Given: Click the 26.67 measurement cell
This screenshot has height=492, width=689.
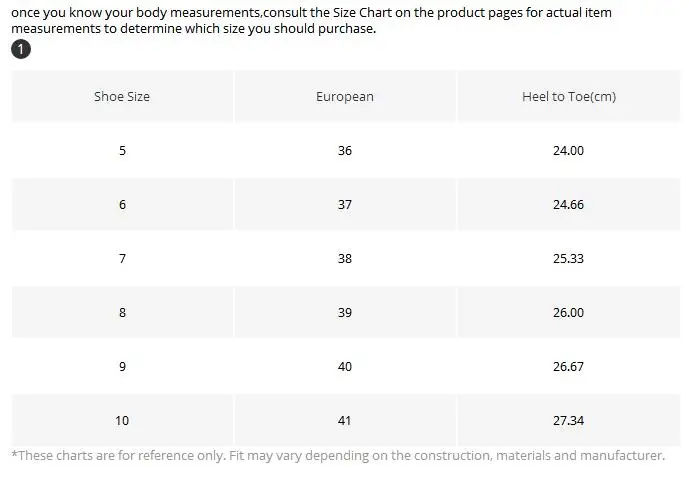Looking at the screenshot, I should [x=569, y=366].
